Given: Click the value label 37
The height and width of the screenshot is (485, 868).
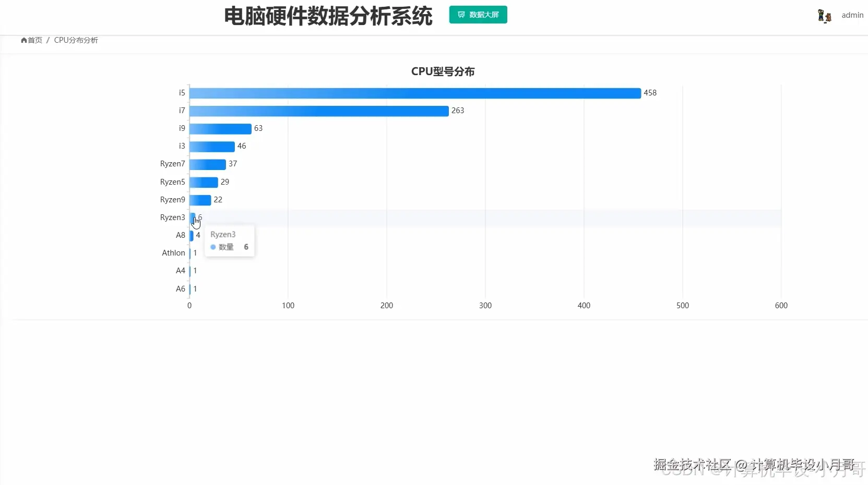Looking at the screenshot, I should 233,164.
